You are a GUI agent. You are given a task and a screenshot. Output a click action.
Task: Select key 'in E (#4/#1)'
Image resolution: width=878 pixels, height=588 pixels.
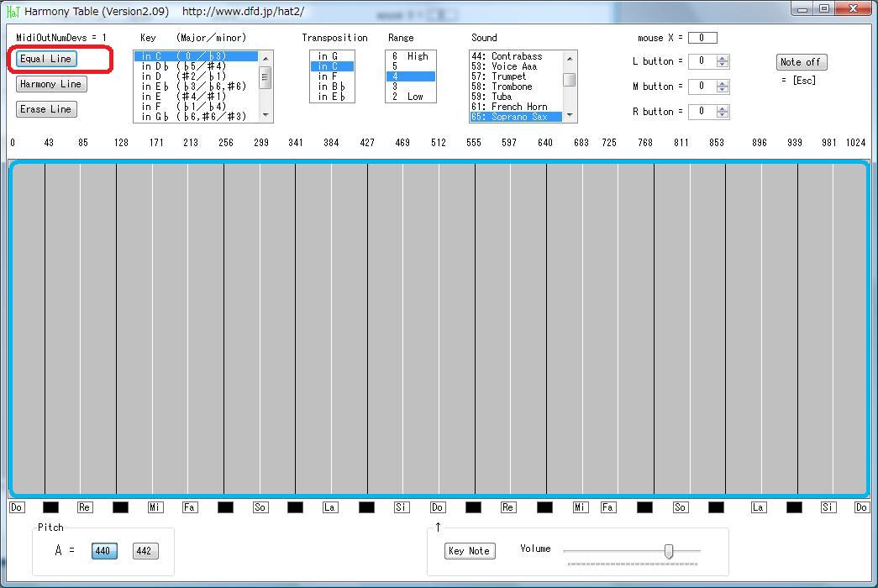(196, 97)
